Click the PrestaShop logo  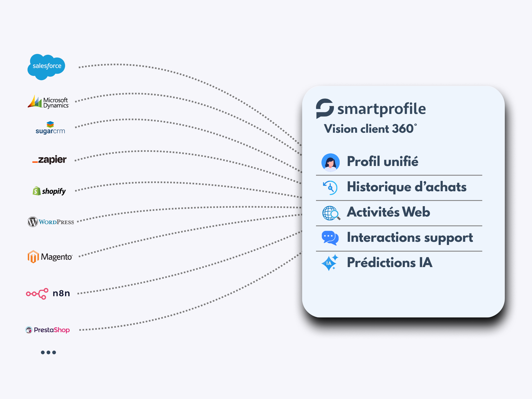48,330
